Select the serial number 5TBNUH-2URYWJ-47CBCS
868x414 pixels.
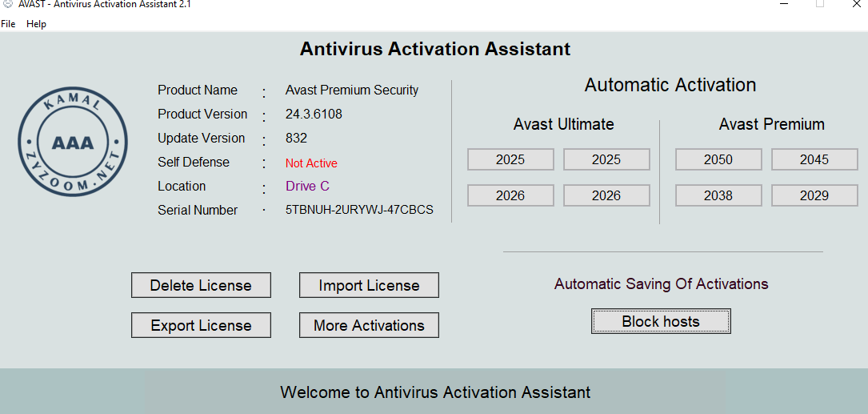click(359, 210)
